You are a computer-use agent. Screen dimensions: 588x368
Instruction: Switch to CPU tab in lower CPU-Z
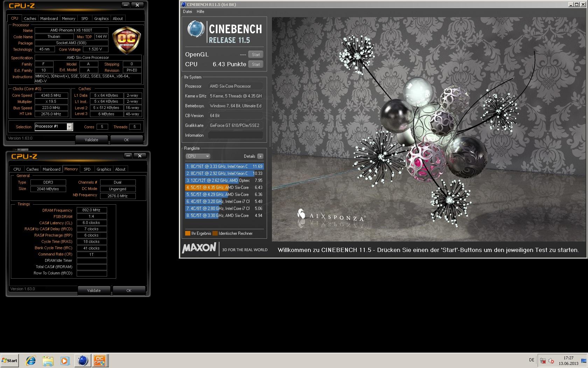click(x=17, y=169)
